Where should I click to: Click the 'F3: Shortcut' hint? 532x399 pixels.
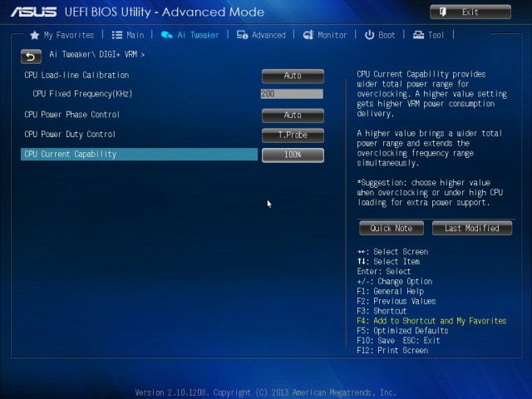click(382, 311)
